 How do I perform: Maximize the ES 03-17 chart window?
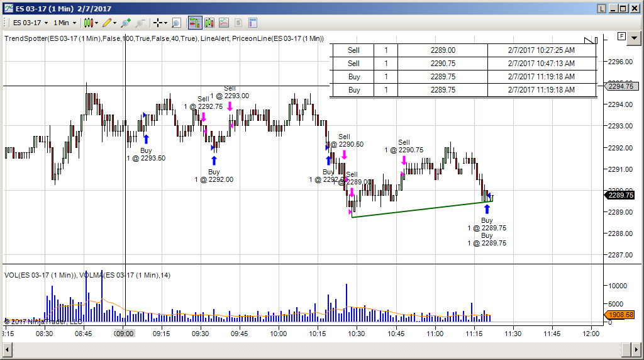pos(623,8)
